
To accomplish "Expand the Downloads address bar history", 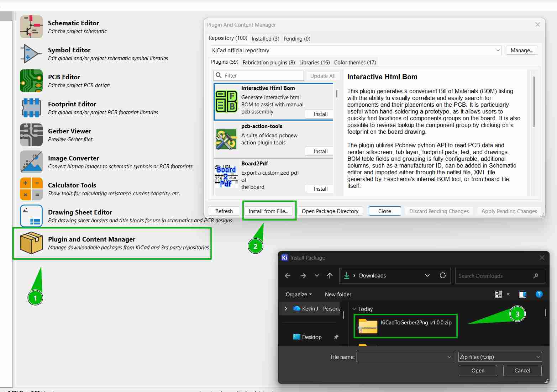I will coord(427,276).
